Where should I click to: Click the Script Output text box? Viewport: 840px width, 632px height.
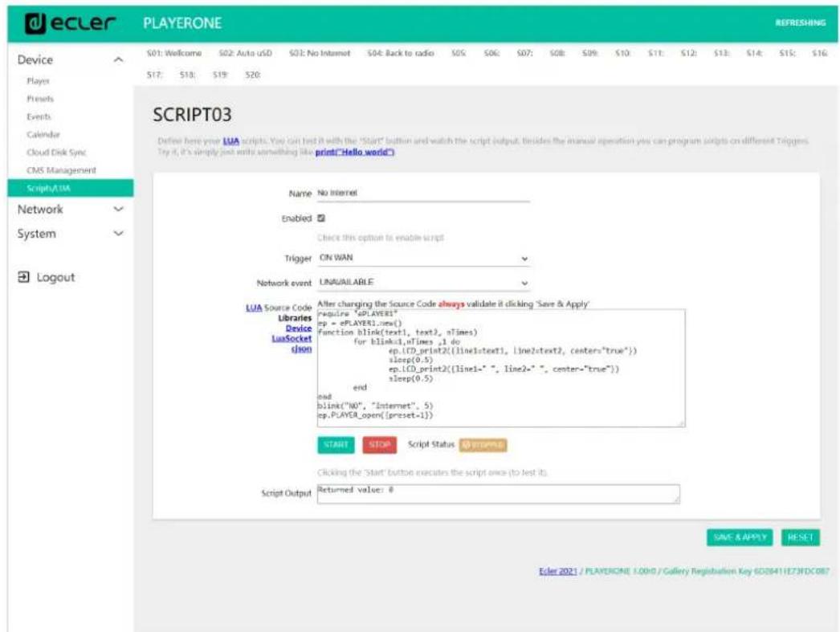point(498,494)
